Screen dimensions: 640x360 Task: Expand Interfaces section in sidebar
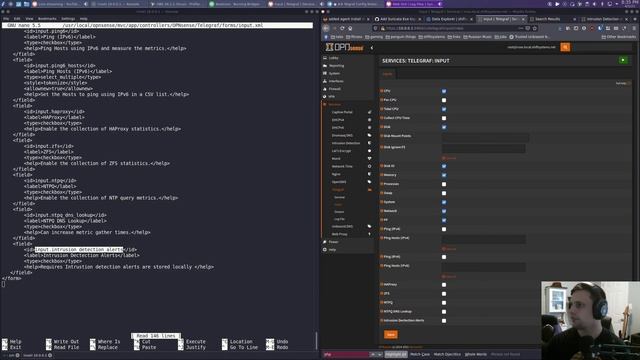336,81
